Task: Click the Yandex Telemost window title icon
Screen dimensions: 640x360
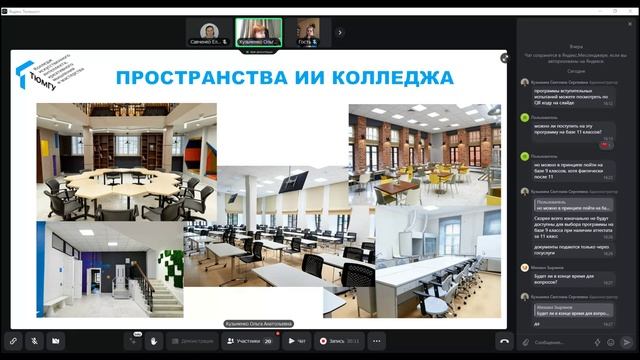Action: tap(4, 11)
